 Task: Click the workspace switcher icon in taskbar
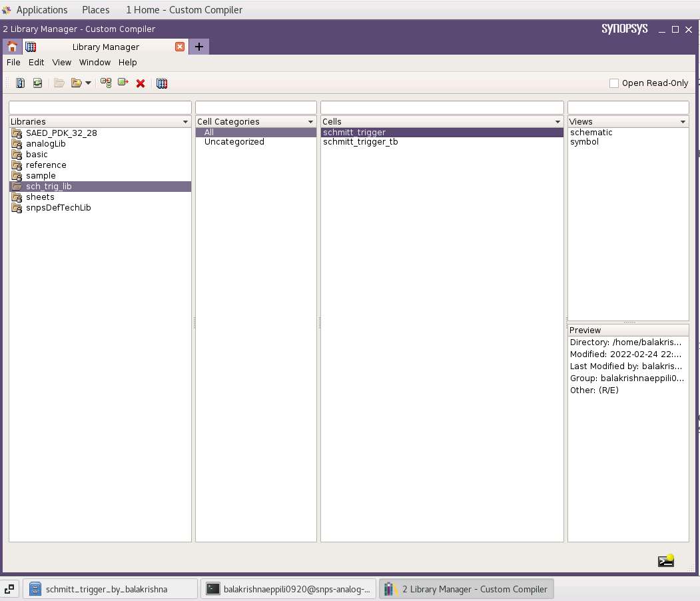[9, 588]
